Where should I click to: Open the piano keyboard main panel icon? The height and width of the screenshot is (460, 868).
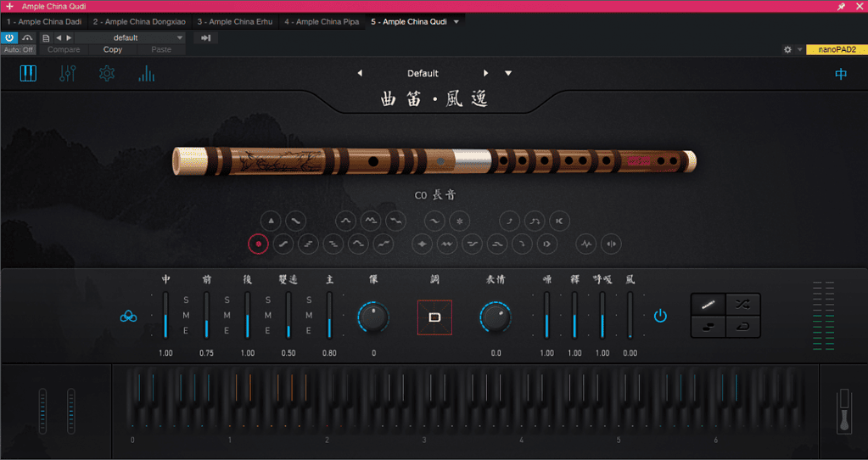(28, 74)
